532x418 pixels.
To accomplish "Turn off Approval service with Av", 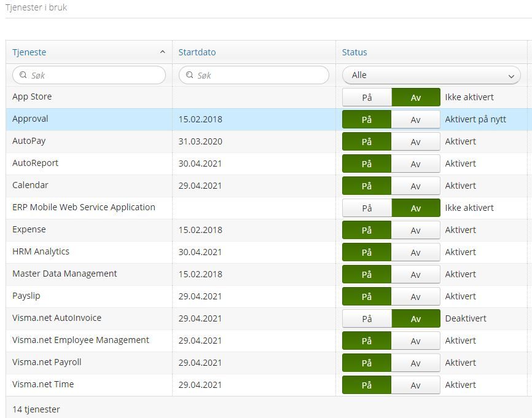I will tap(416, 119).
